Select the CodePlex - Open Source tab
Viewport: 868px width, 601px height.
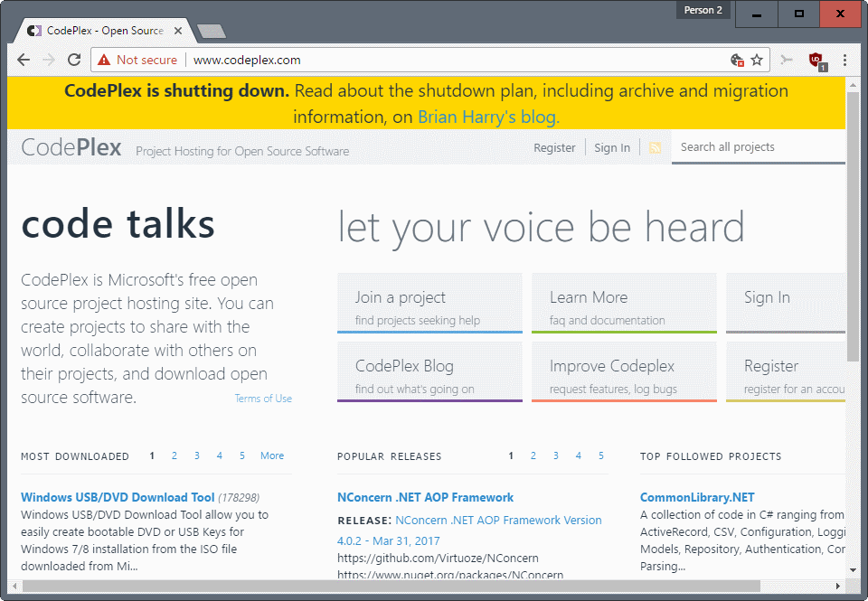(104, 31)
